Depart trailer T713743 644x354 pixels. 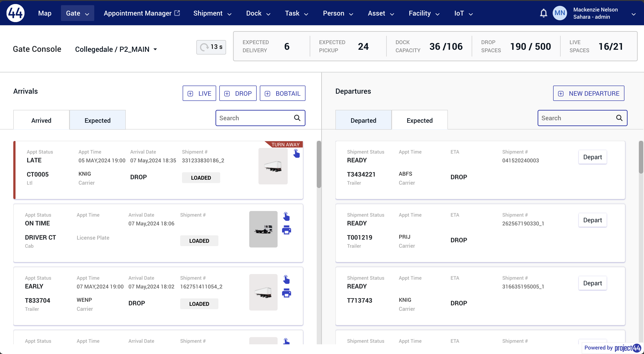click(592, 283)
